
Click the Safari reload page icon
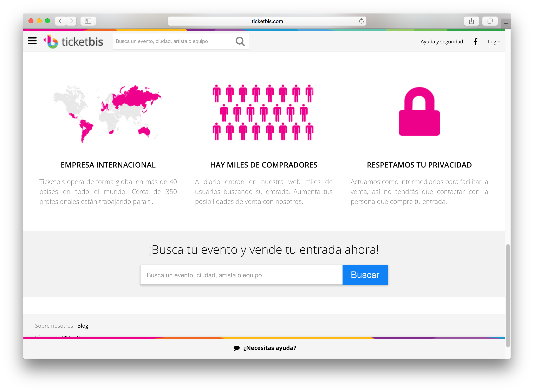(x=361, y=21)
